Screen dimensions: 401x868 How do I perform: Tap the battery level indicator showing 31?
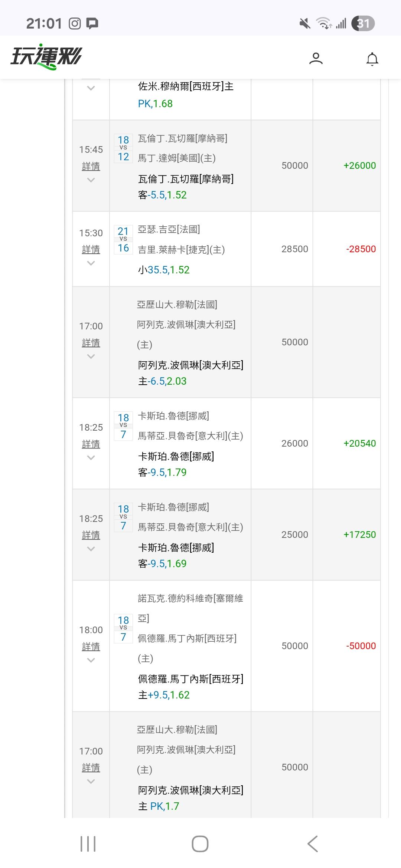(x=363, y=24)
